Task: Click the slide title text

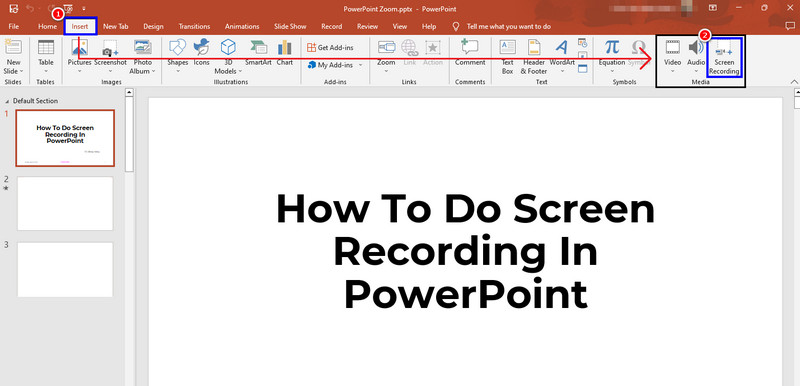Action: (465, 252)
